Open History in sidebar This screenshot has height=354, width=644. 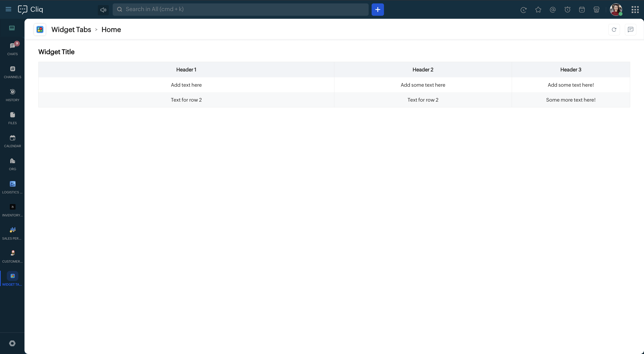click(x=13, y=95)
